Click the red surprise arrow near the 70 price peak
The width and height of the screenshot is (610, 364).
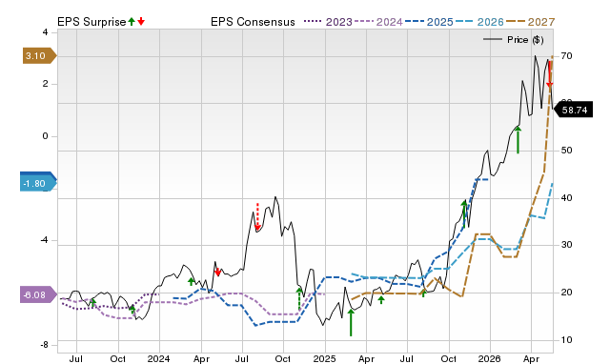coord(549,74)
